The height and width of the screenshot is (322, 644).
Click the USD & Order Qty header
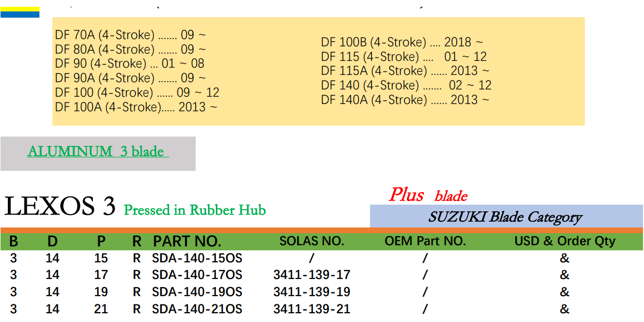pos(565,242)
